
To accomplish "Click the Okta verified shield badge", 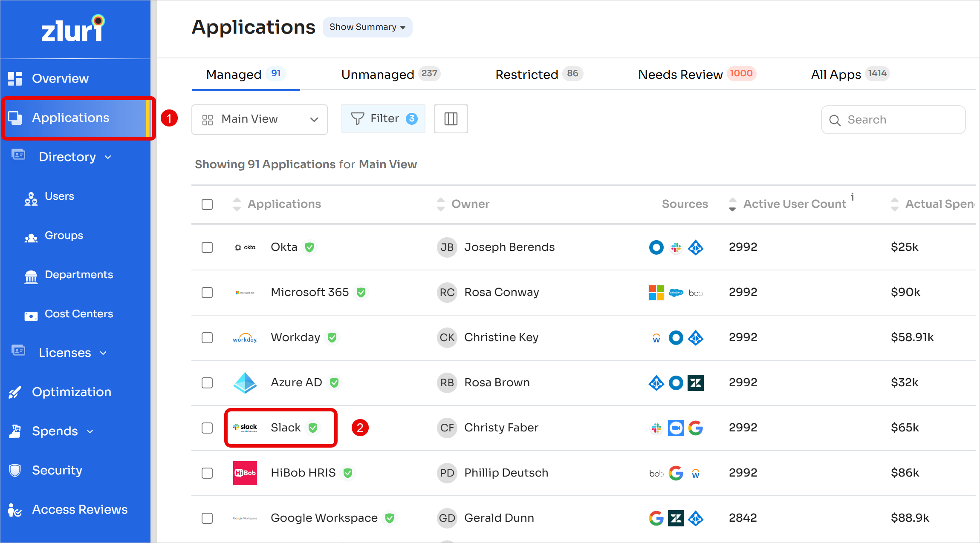I will pos(310,247).
